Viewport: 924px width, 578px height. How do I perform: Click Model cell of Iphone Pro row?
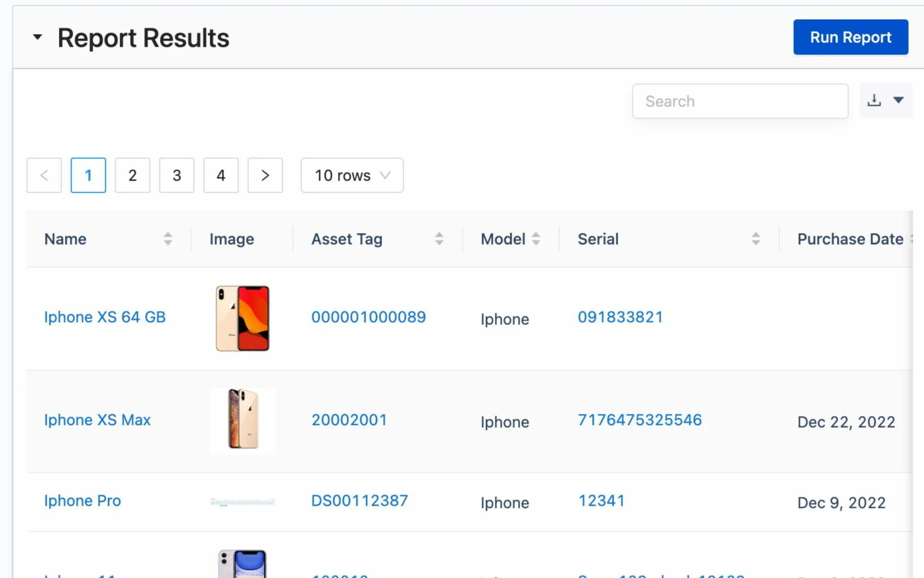point(505,503)
